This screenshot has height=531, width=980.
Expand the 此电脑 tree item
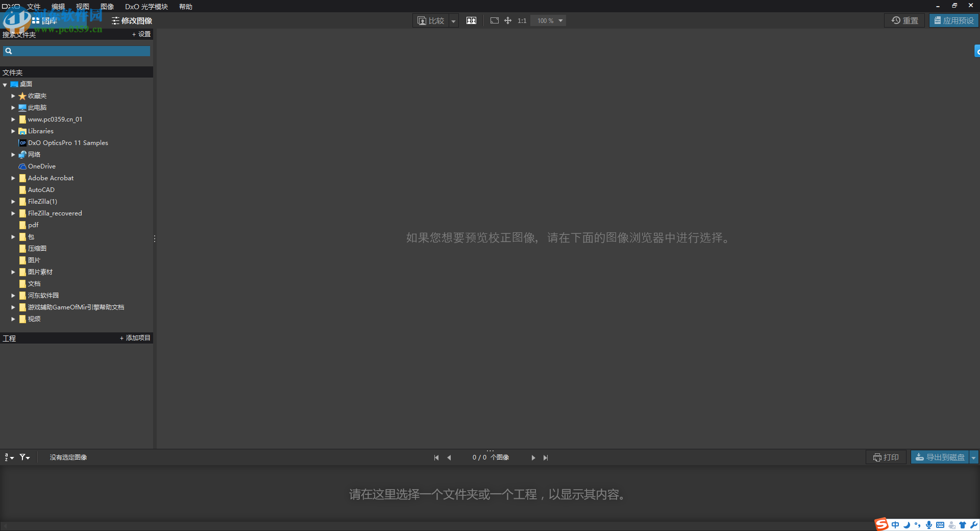pos(13,107)
